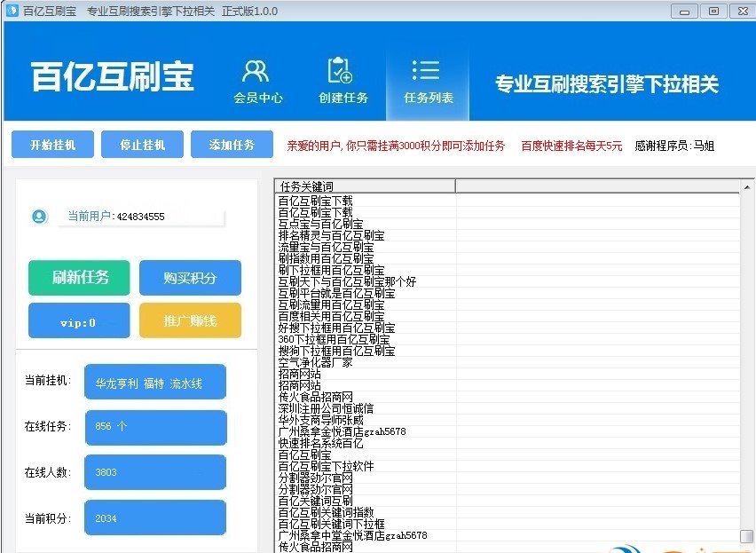Screen dimensions: 756x553
Task: Click the yellow 推广赚钱 button
Action: 190,320
